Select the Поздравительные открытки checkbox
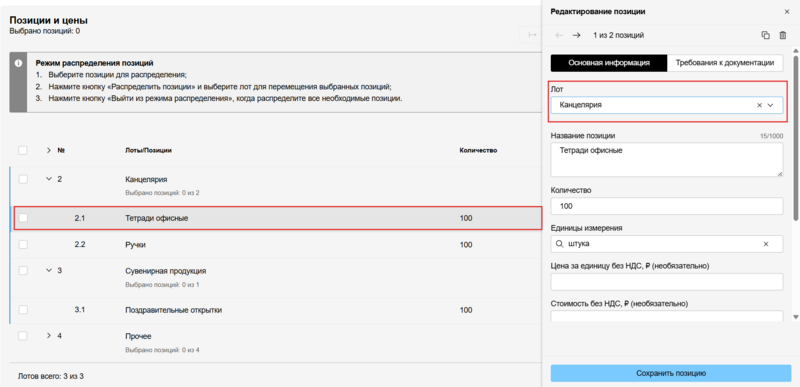This screenshot has height=387, width=800. (x=23, y=309)
